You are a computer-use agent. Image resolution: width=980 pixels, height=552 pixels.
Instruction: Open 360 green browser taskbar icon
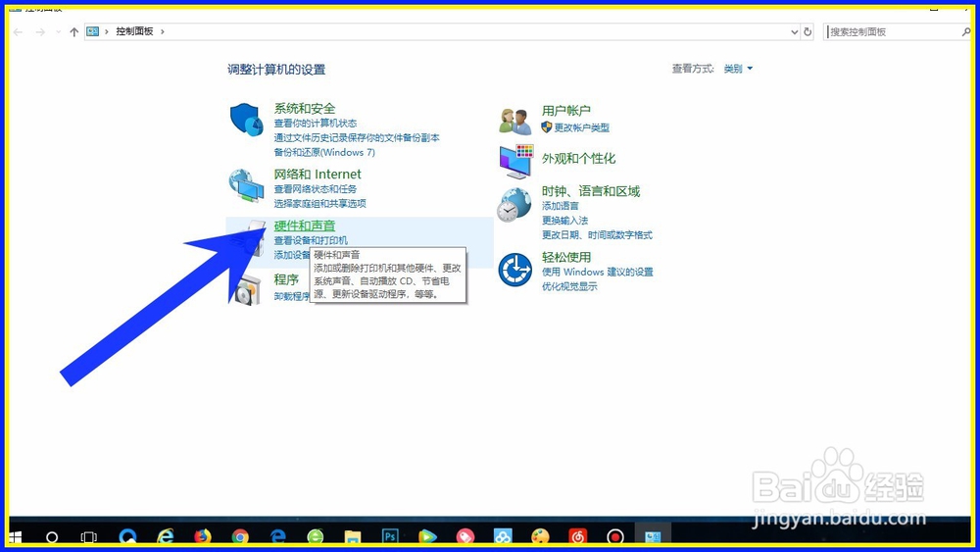[315, 536]
